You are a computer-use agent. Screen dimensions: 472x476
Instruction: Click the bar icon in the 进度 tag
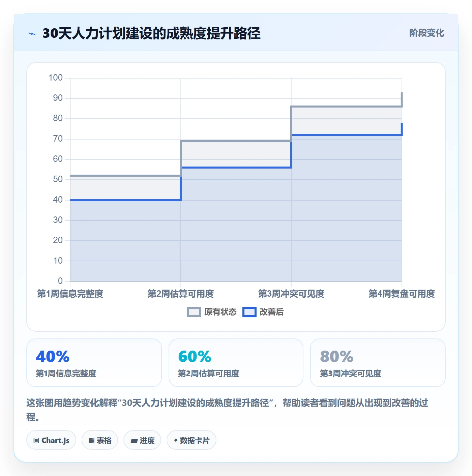pyautogui.click(x=134, y=441)
